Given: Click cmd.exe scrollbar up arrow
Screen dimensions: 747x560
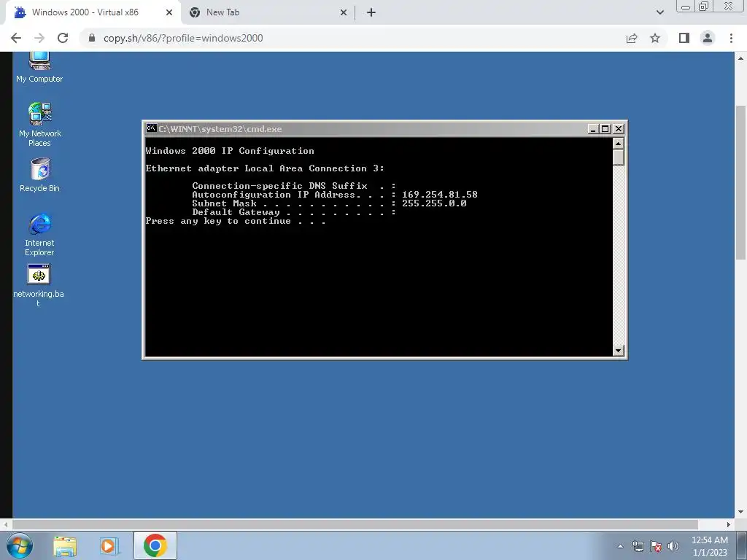Looking at the screenshot, I should (x=619, y=144).
